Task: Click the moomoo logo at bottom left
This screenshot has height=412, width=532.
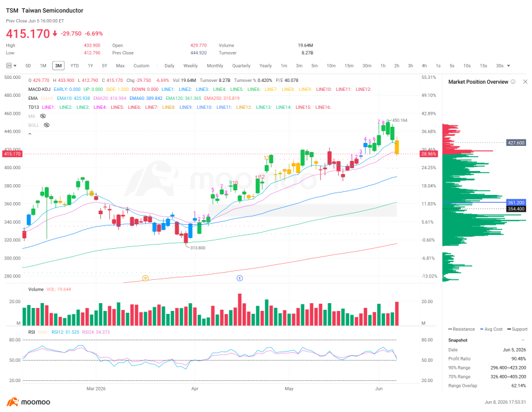Action: 28,402
